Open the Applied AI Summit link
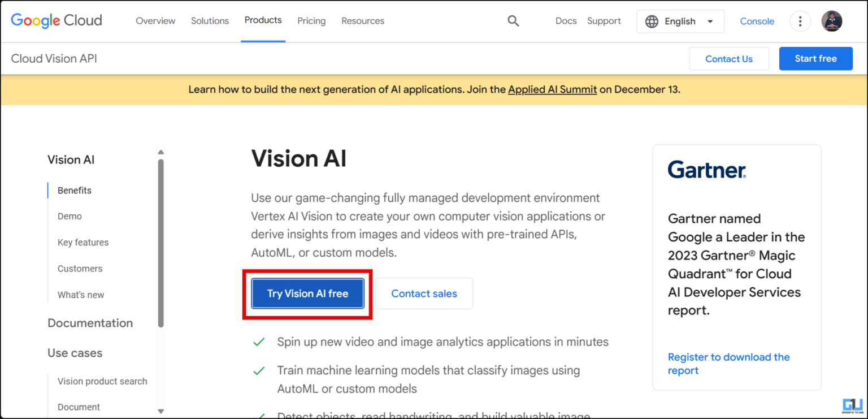The height and width of the screenshot is (419, 868). coord(552,89)
